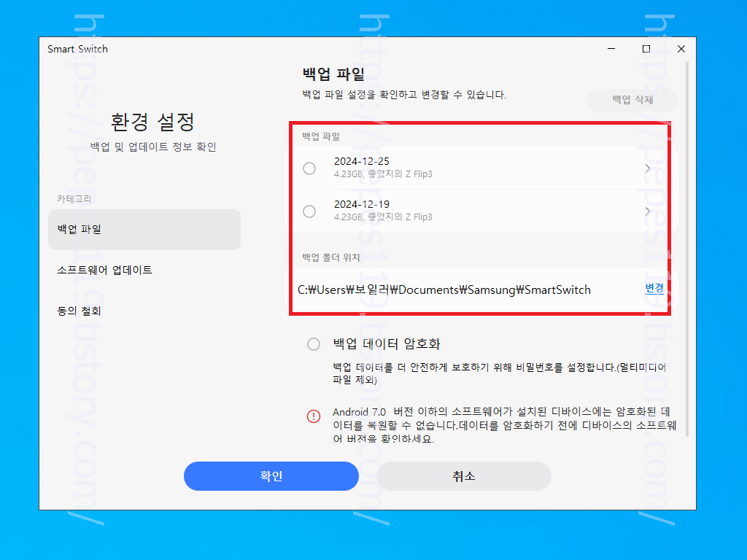
Task: Click the 2024-12-19 backup date text
Action: coord(362,204)
